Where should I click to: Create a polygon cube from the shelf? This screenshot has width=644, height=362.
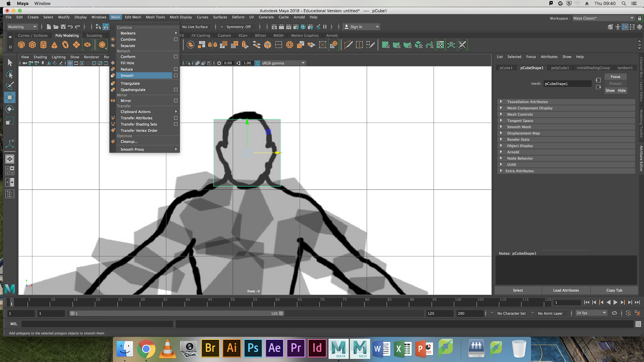pos(33,45)
